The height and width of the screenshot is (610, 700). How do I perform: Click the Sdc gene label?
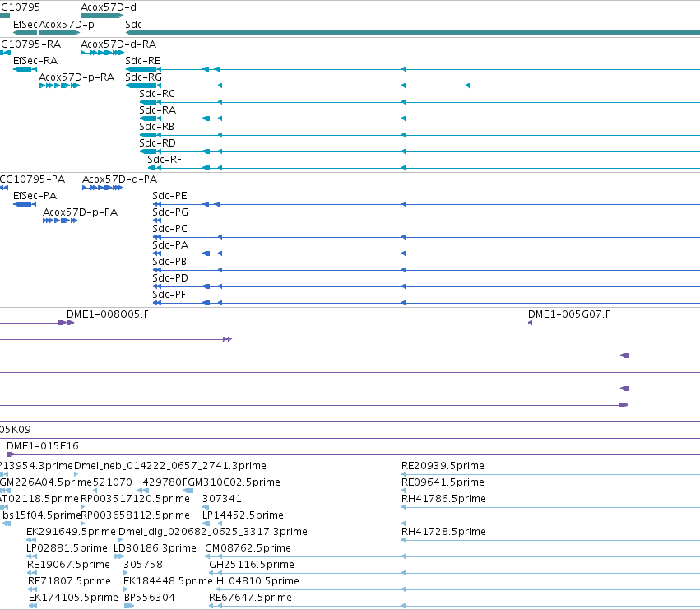(x=133, y=25)
